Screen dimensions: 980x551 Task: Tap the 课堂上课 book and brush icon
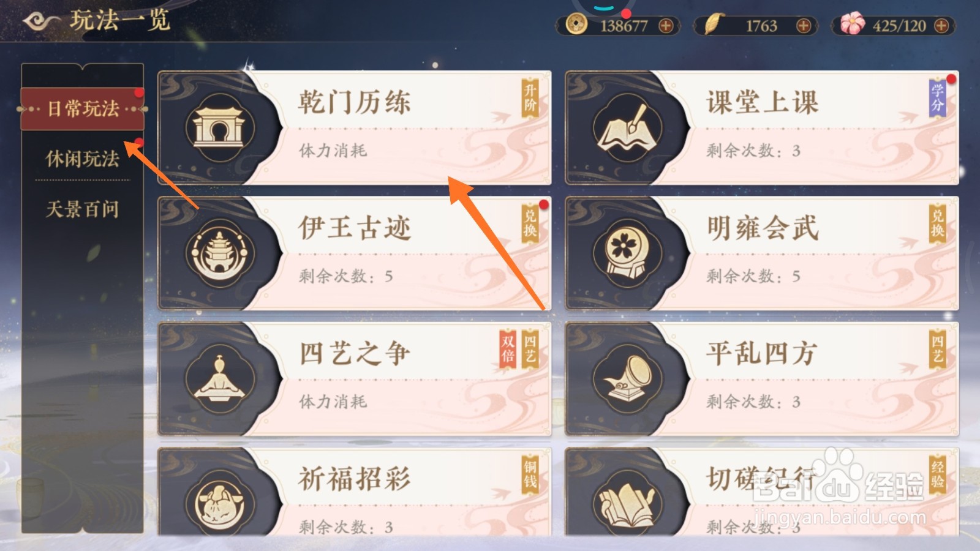click(x=627, y=128)
